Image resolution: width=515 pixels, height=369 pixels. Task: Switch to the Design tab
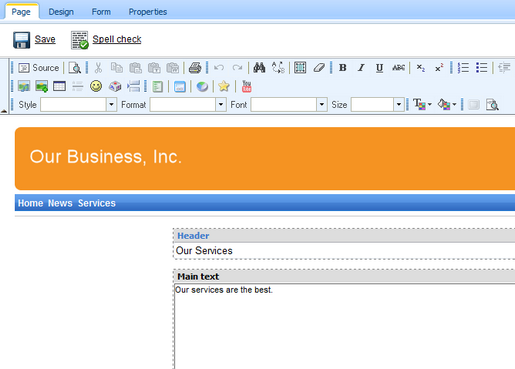coord(61,12)
